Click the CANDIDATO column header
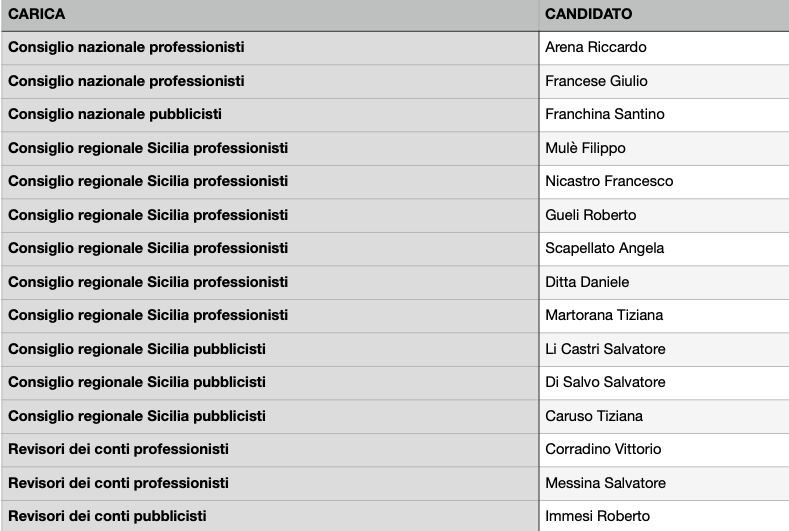789x531 pixels. pyautogui.click(x=588, y=15)
